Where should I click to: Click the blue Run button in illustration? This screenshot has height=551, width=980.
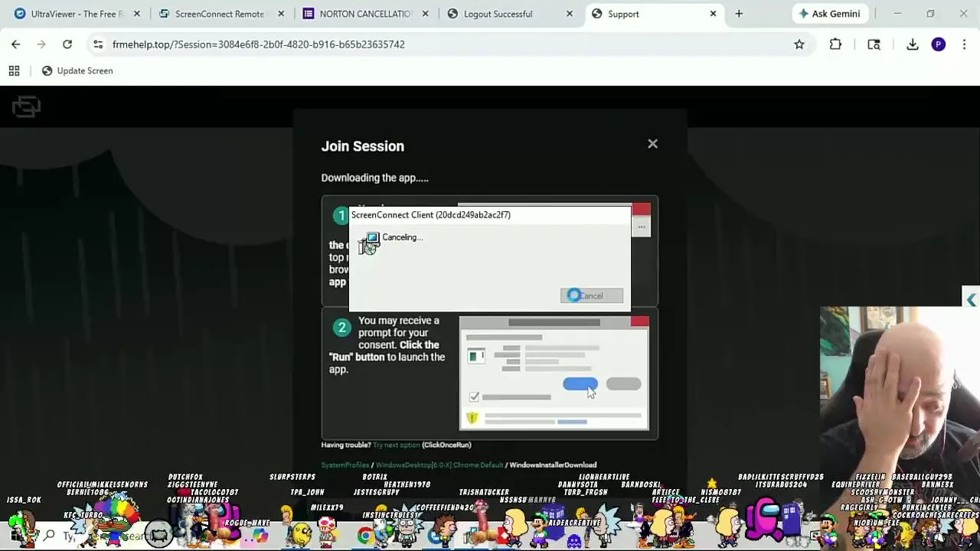tap(580, 384)
